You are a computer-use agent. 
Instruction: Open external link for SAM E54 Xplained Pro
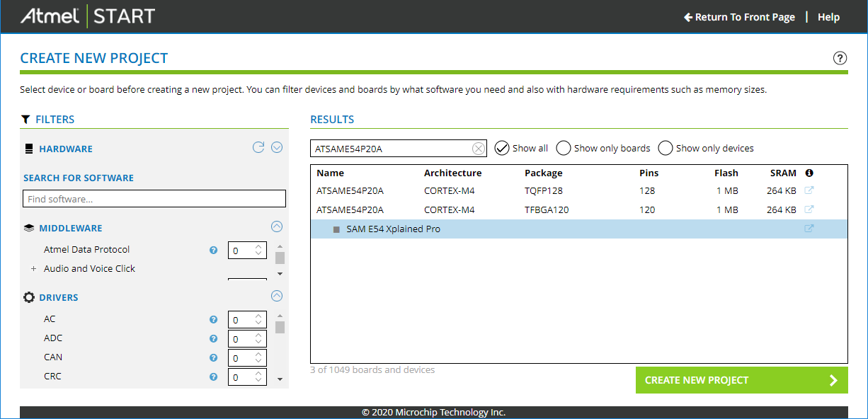[x=809, y=229]
